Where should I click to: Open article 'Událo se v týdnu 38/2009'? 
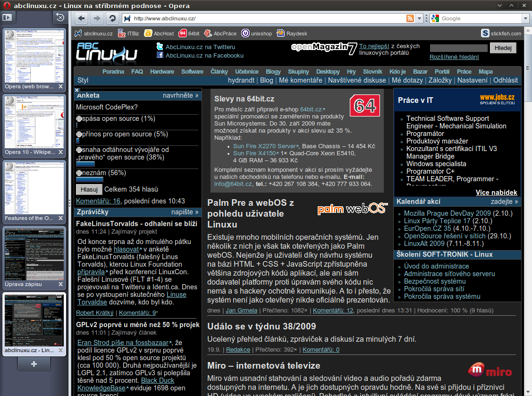[262, 327]
